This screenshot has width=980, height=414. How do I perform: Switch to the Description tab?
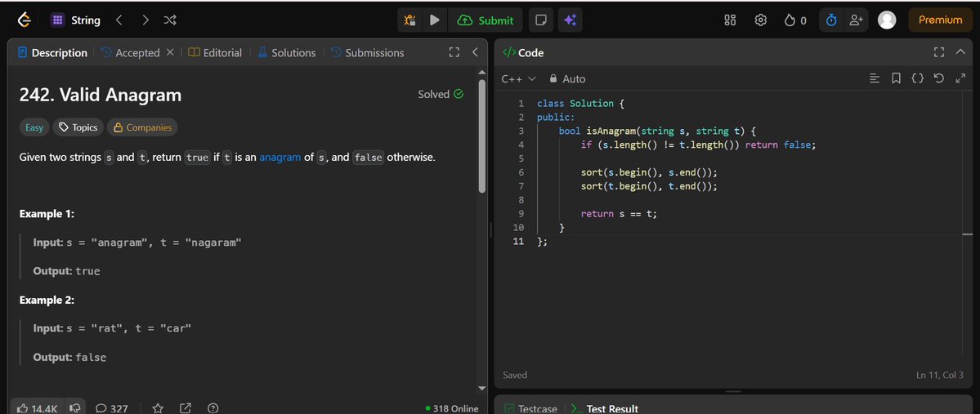point(53,53)
